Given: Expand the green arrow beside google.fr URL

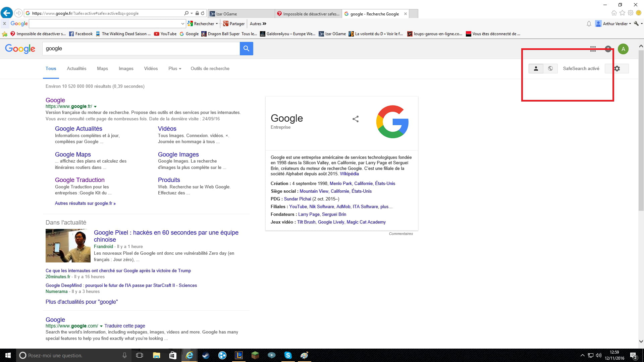Looking at the screenshot, I should [95, 107].
